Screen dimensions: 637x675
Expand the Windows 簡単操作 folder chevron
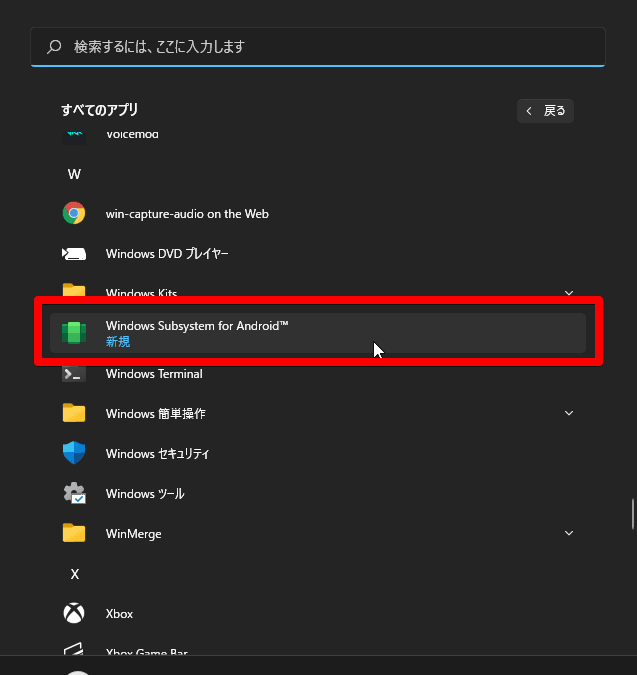(x=569, y=413)
